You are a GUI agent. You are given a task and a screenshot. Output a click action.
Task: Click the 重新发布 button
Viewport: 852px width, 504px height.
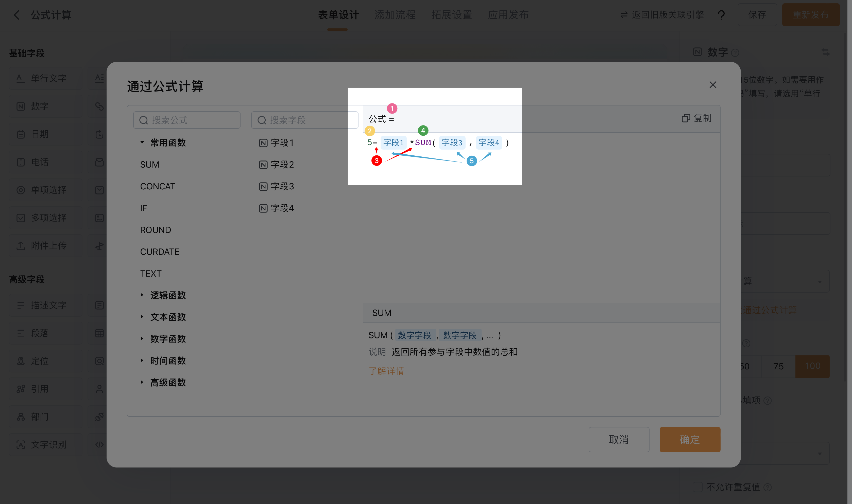coord(811,15)
